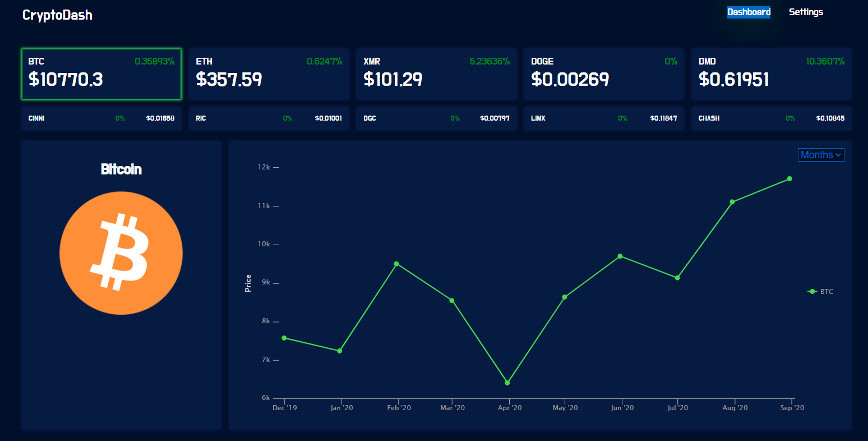Choose the compact CINNI coin tile
This screenshot has height=441, width=868.
[101, 118]
